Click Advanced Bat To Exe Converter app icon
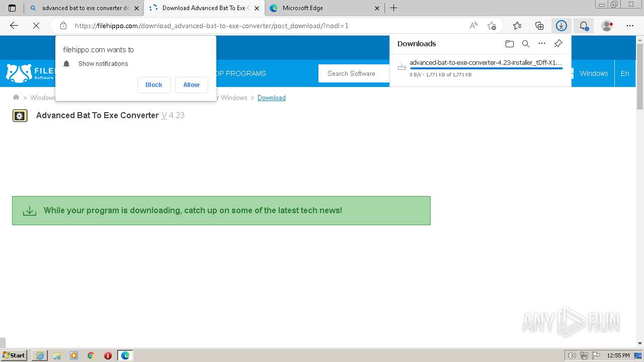 pos(20,116)
